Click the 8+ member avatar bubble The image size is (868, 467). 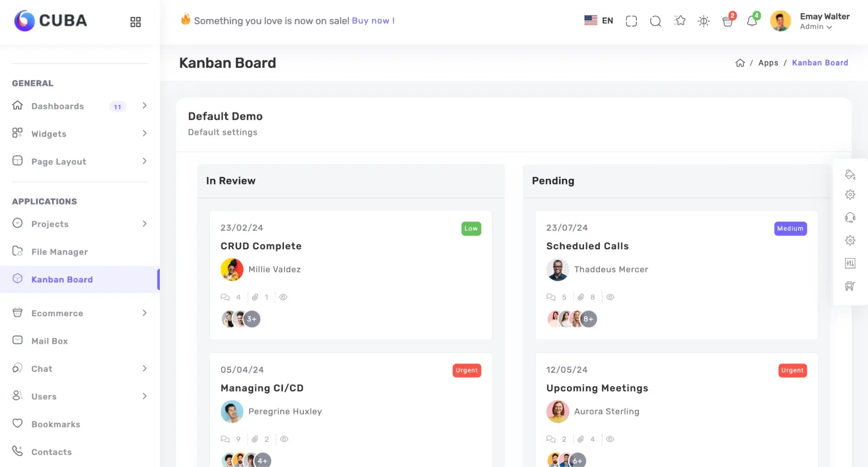[588, 319]
